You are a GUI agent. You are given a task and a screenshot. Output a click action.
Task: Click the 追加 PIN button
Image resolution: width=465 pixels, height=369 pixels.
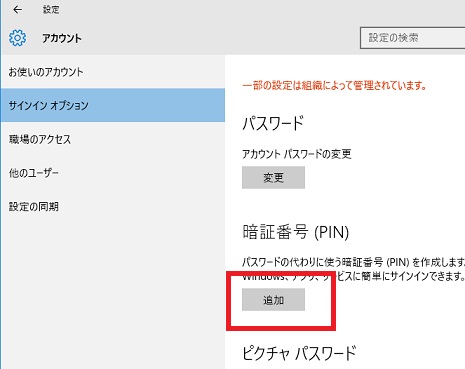pyautogui.click(x=273, y=300)
